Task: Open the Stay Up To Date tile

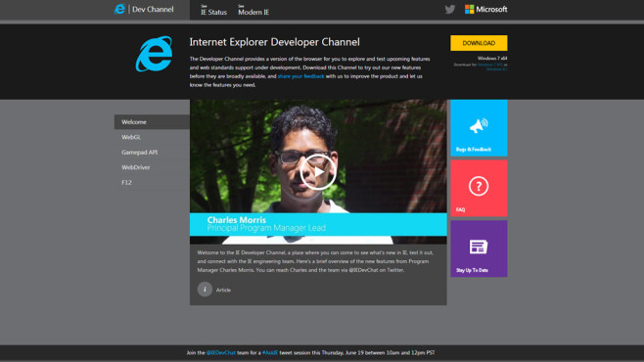Action: point(479,249)
